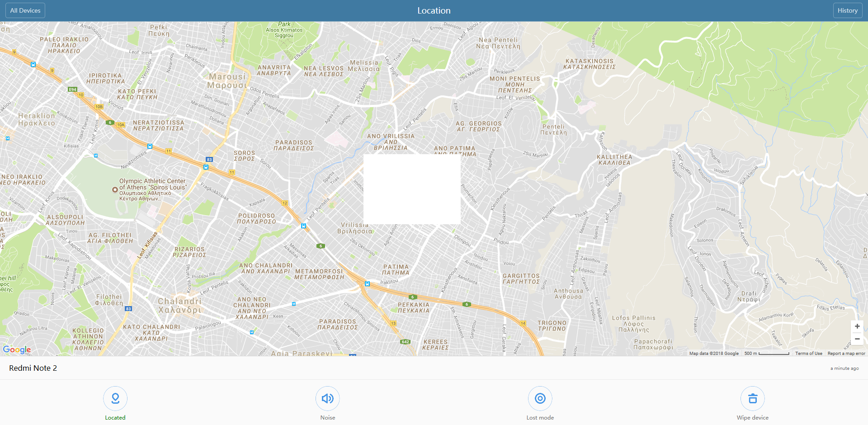Click the Nea Lesvos area label
Screen dimensions: 868x425
(x=324, y=71)
